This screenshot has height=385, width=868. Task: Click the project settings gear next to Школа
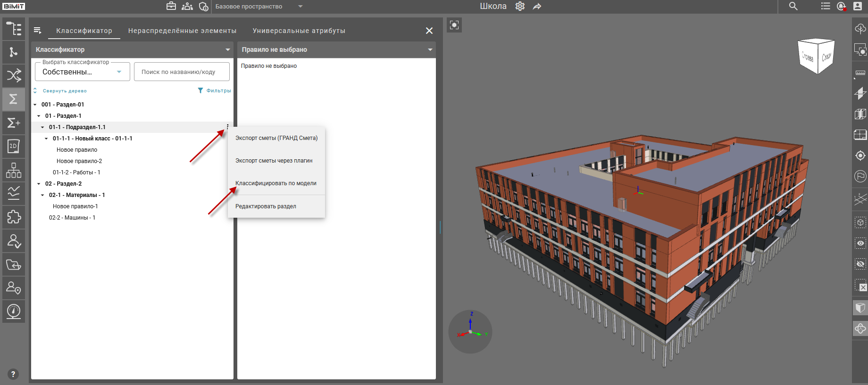click(520, 7)
